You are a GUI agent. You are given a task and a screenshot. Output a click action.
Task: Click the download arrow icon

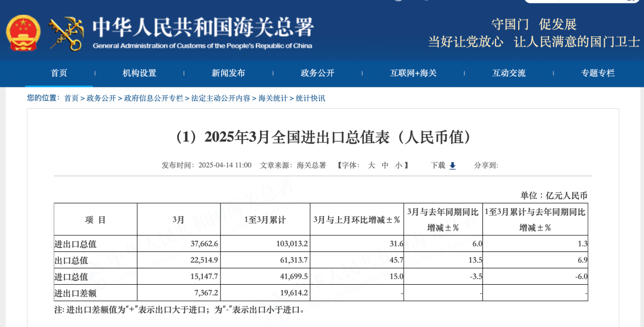[x=453, y=166]
